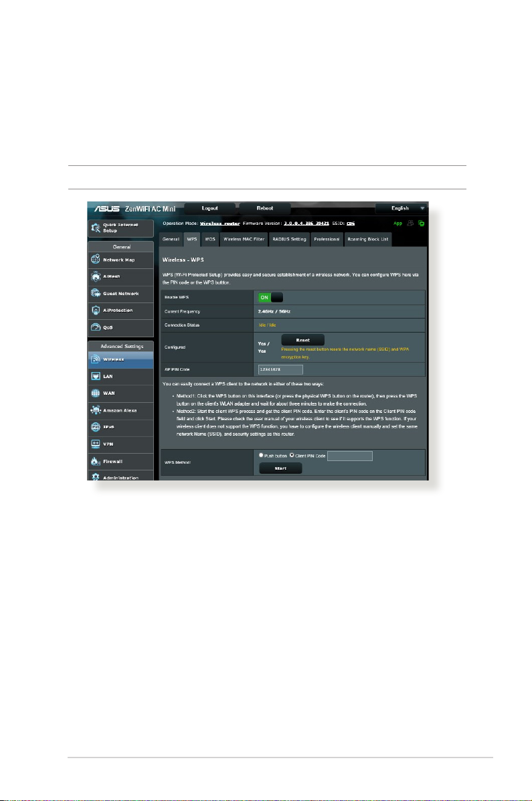Open the firmware version link

(x=306, y=224)
